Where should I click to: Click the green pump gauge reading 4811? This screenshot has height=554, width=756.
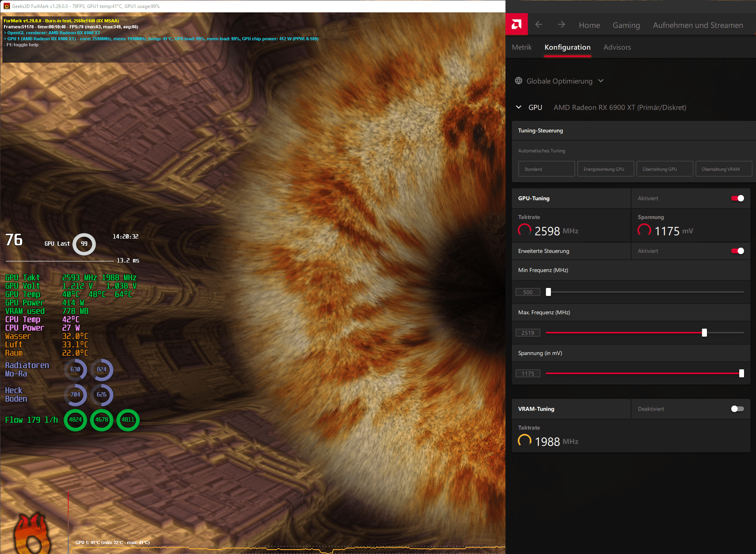click(x=128, y=420)
